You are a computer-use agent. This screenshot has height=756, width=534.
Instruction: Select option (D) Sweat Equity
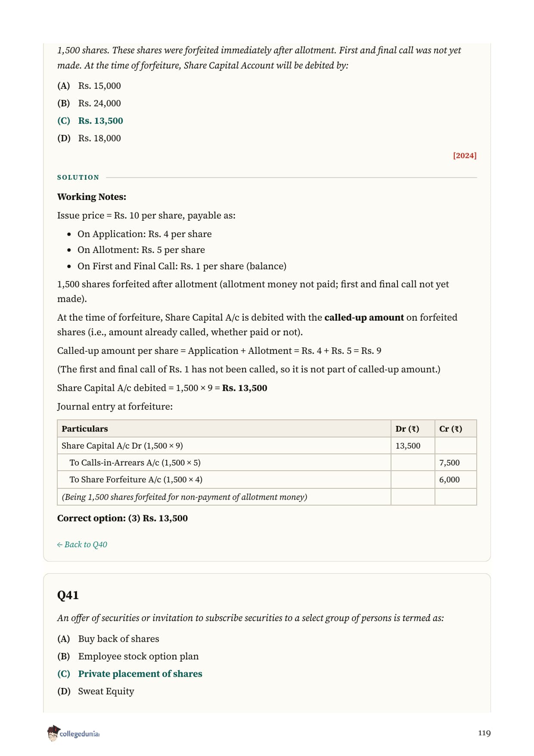click(x=96, y=691)
